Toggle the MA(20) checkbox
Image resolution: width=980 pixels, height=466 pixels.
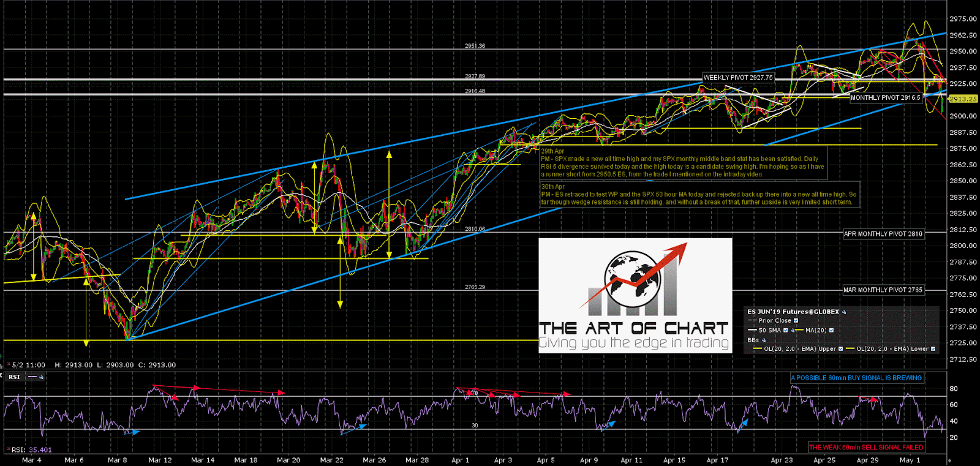[x=831, y=330]
